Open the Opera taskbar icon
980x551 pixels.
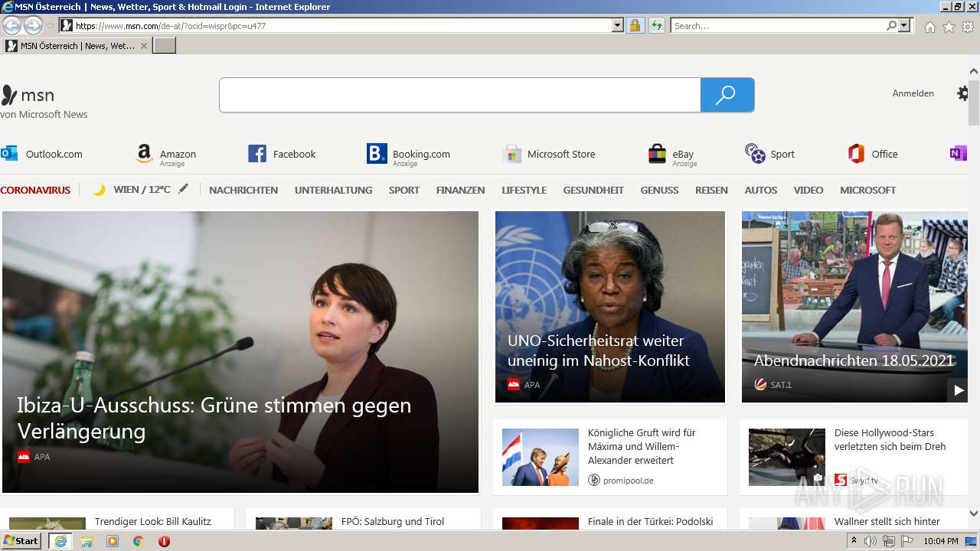point(164,541)
